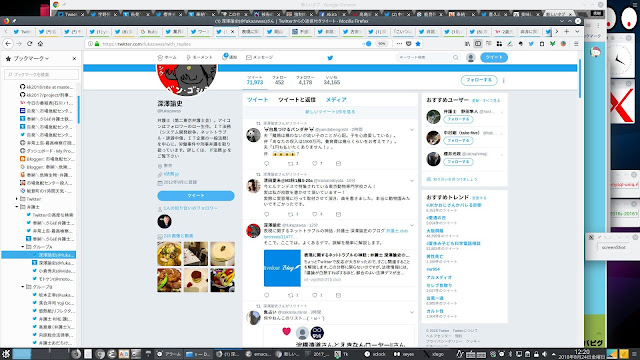The height and width of the screenshot is (360, 640).
Task: Select the ツイート timeline tab
Action: (x=257, y=100)
